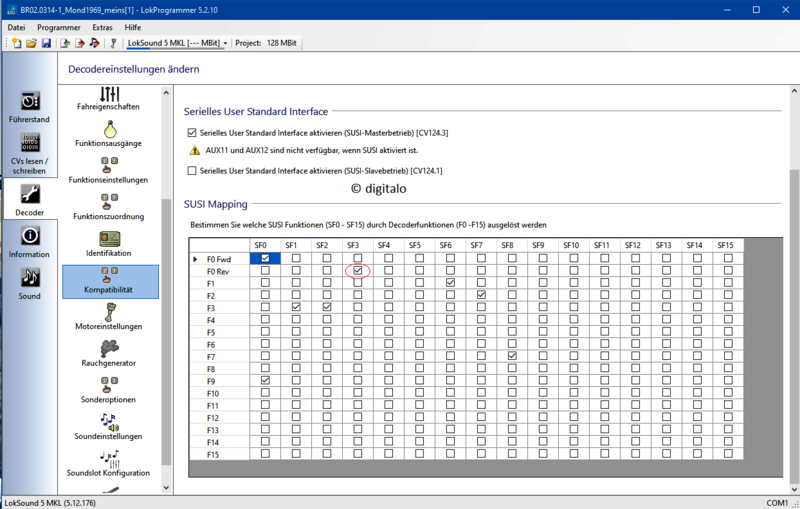The width and height of the screenshot is (800, 509).
Task: Click the main panel scroll up arrow
Action: click(x=794, y=92)
